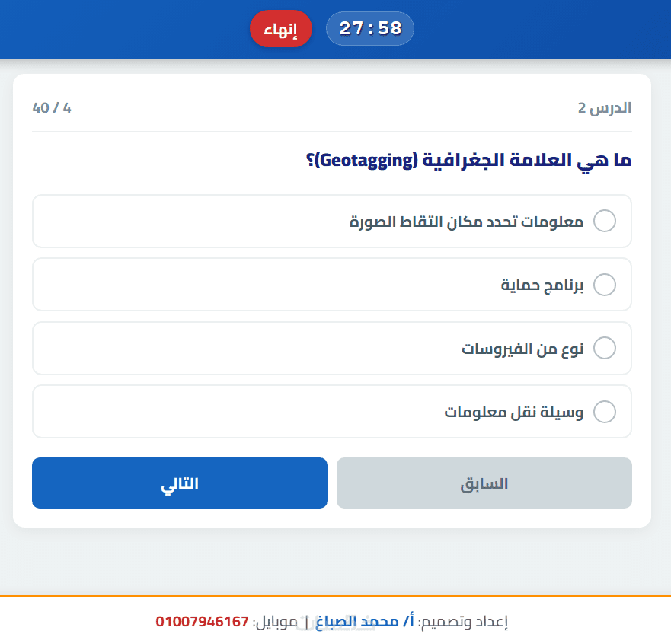Click the برنامج حماية answer label

[542, 285]
